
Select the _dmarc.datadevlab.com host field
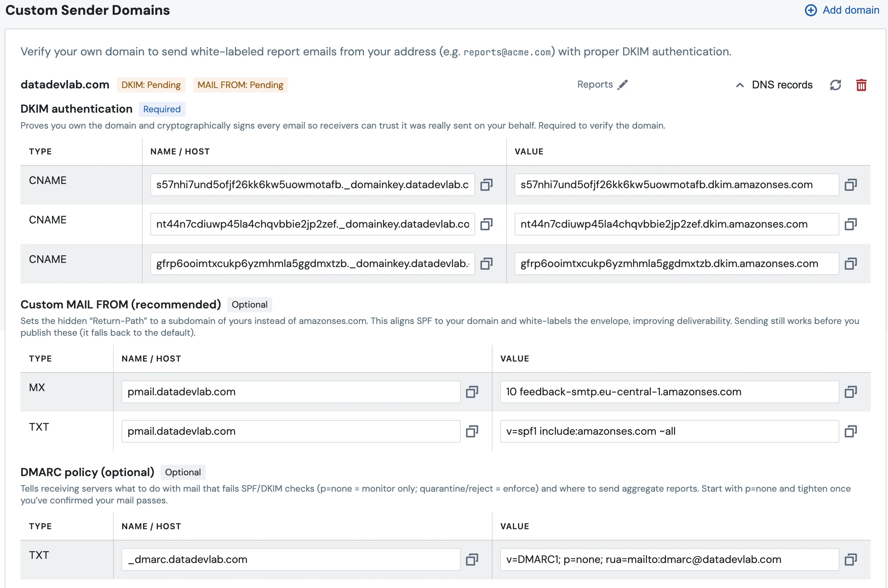coord(291,560)
